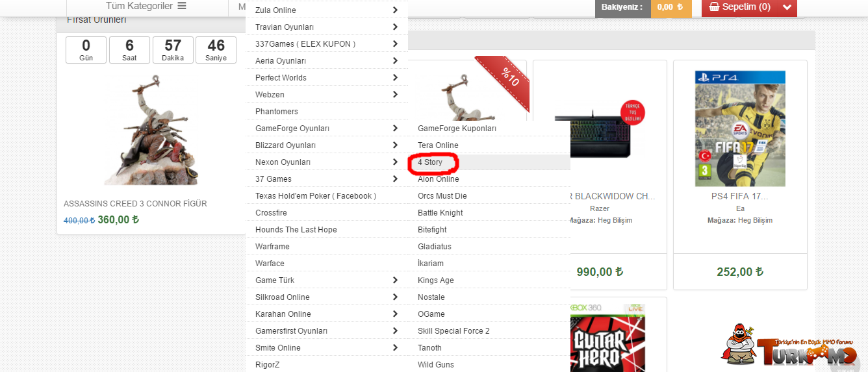868x372 pixels.
Task: Expand the 337Games ( ELEX KUPON ) chevron
Action: pos(396,43)
